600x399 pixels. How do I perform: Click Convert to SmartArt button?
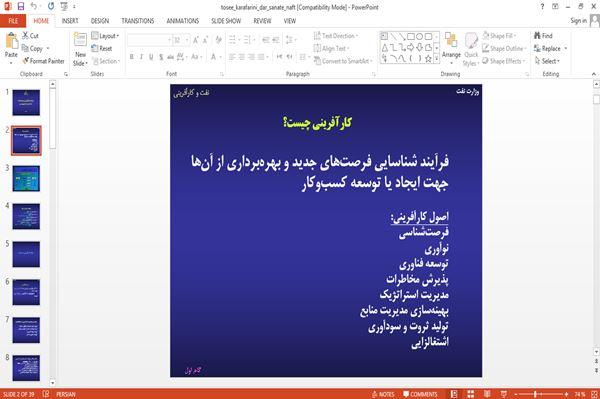(342, 61)
